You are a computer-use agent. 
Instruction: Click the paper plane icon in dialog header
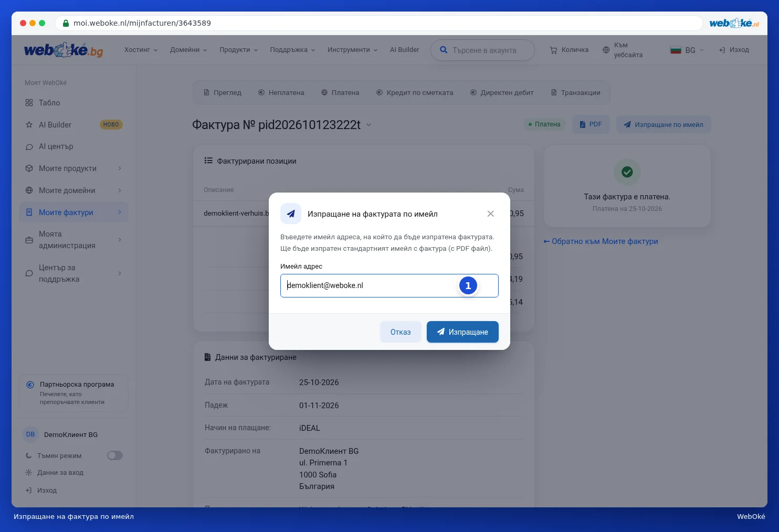pyautogui.click(x=291, y=214)
